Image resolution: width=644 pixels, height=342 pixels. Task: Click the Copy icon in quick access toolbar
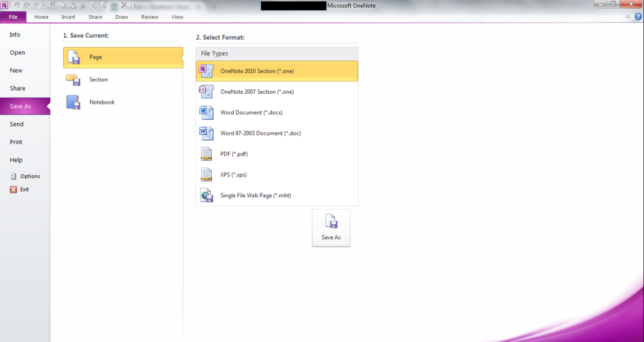coord(62,5)
